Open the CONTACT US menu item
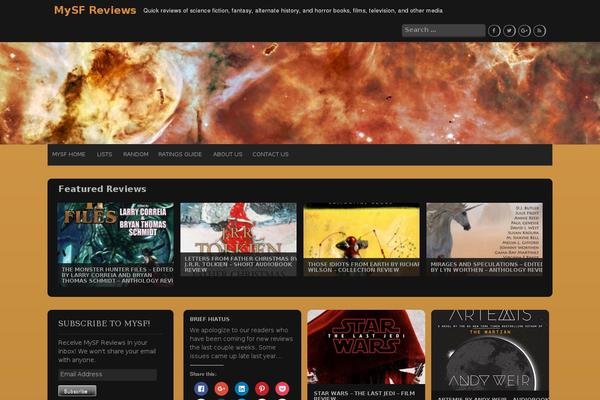 coord(270,154)
